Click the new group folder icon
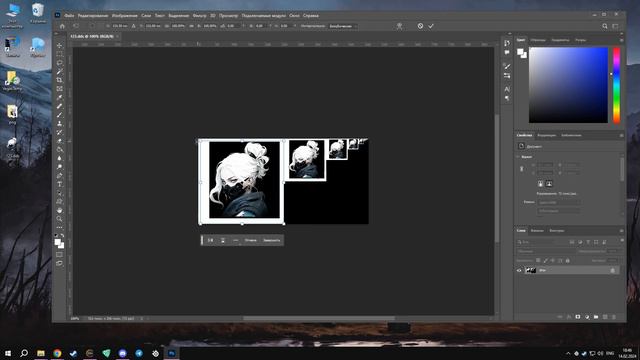Image resolution: width=640 pixels, height=360 pixels. pos(596,317)
